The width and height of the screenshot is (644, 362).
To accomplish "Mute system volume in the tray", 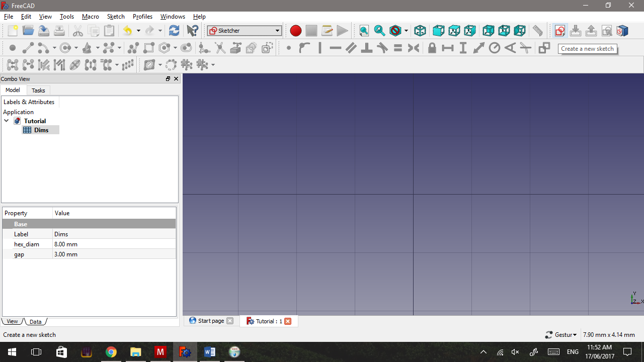I will point(515,351).
